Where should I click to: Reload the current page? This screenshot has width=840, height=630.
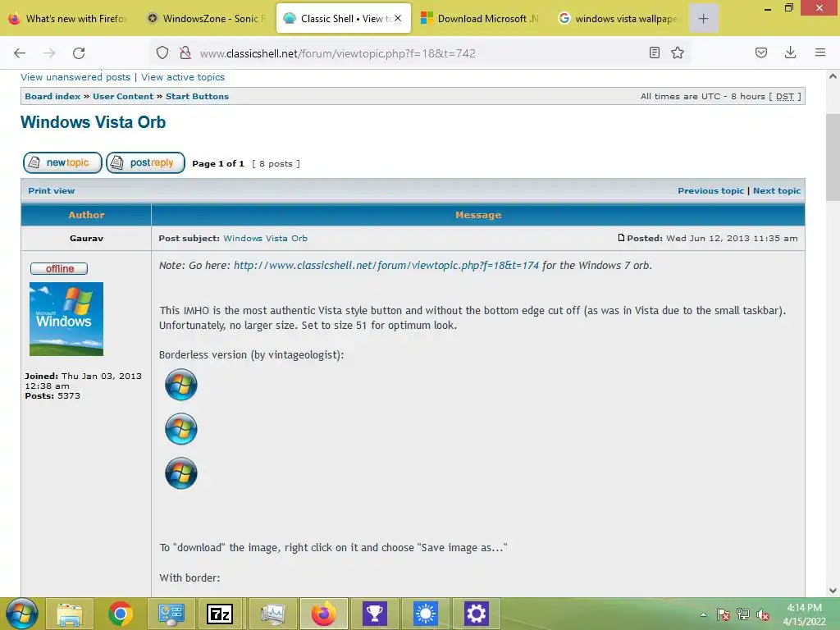[x=79, y=53]
